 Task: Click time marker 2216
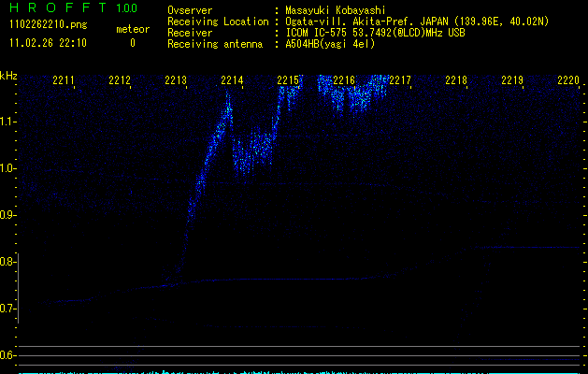[344, 80]
